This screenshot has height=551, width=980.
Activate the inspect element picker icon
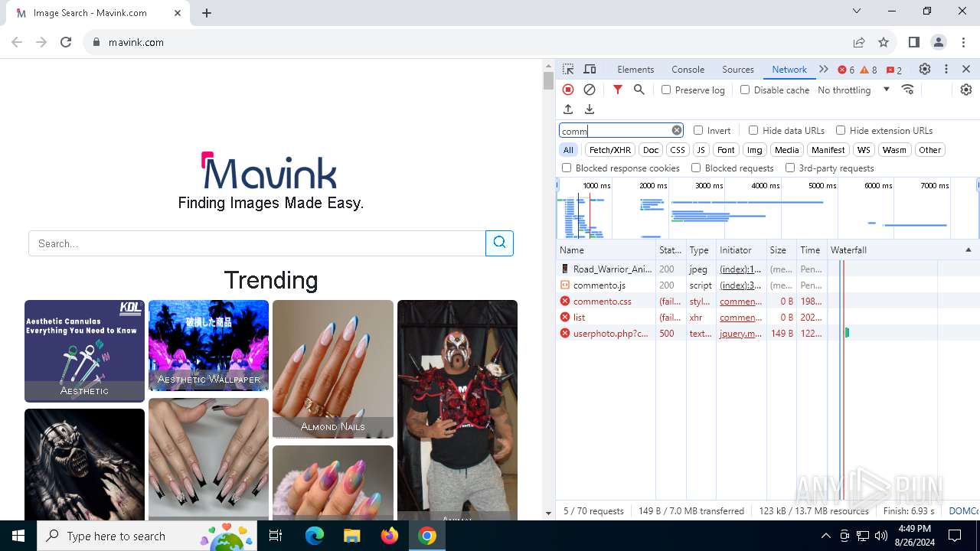568,69
